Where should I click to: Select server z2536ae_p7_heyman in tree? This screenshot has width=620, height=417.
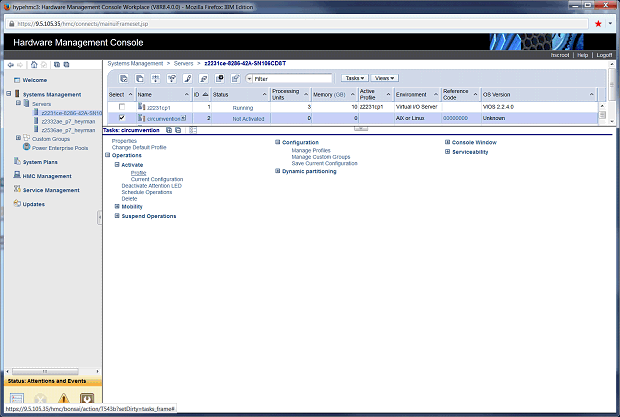point(68,130)
